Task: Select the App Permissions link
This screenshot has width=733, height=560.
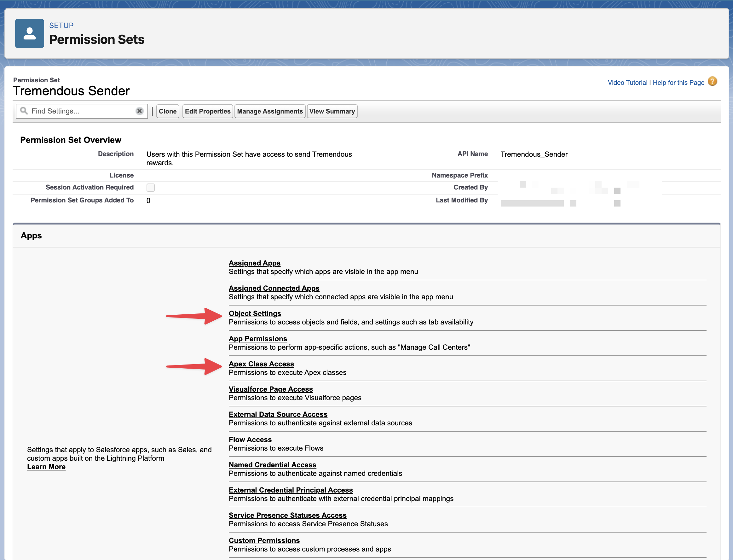Action: pyautogui.click(x=258, y=339)
